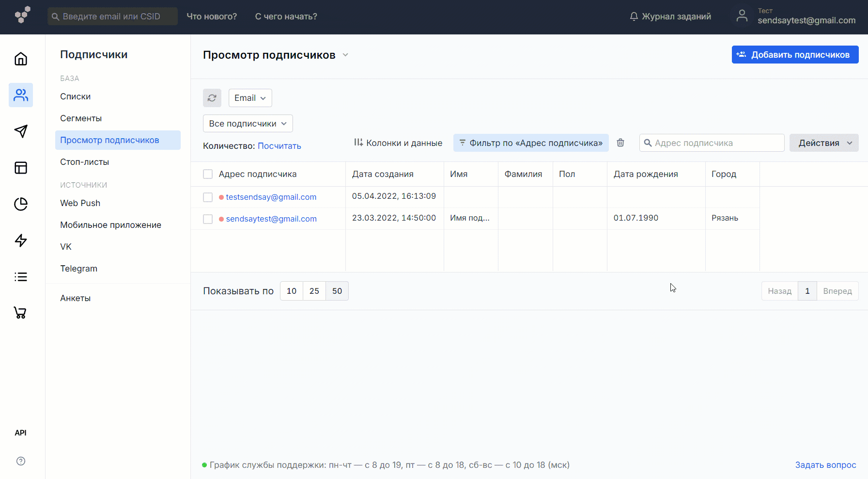
Task: Click the trash icon next to filter
Action: (620, 143)
